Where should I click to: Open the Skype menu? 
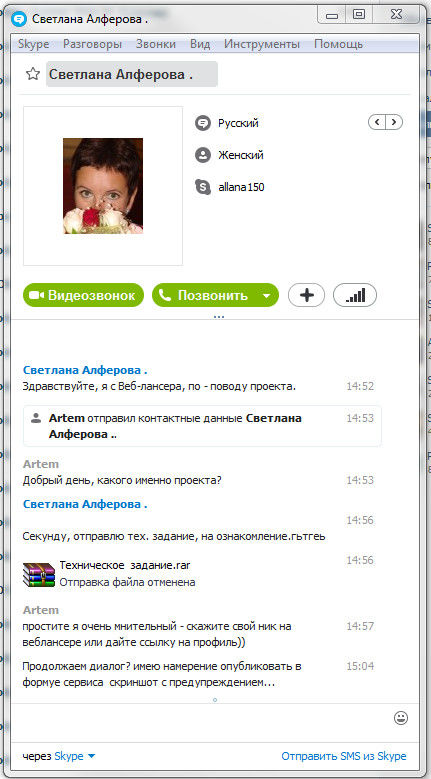pyautogui.click(x=34, y=44)
